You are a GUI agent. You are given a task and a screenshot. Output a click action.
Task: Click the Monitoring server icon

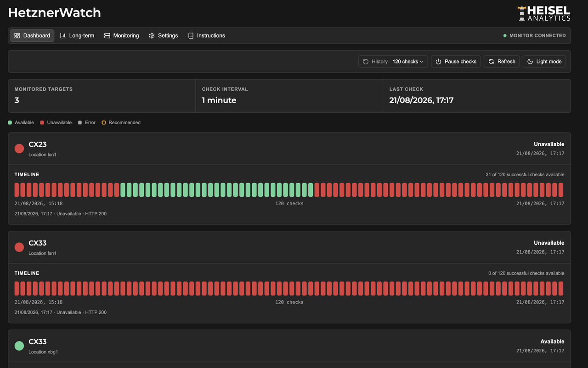tap(107, 35)
